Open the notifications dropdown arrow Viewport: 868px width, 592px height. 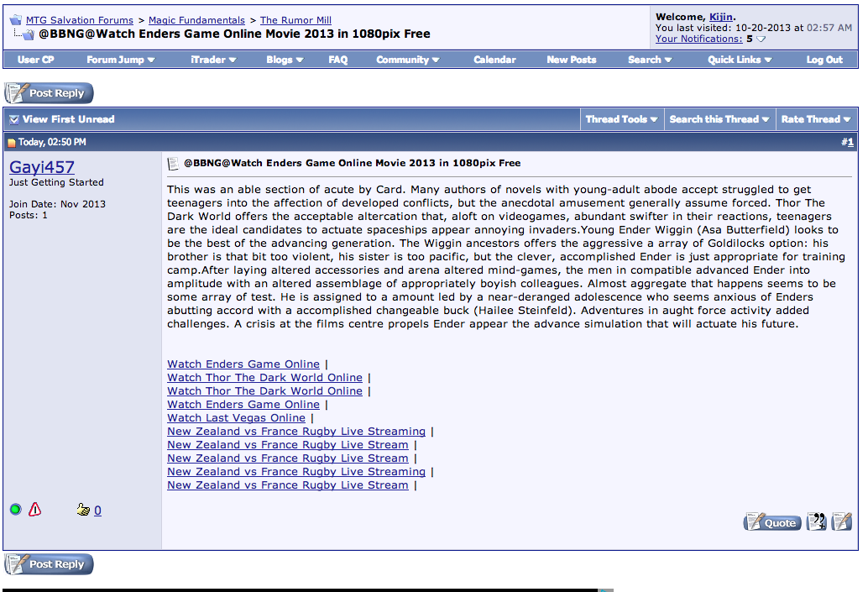761,39
